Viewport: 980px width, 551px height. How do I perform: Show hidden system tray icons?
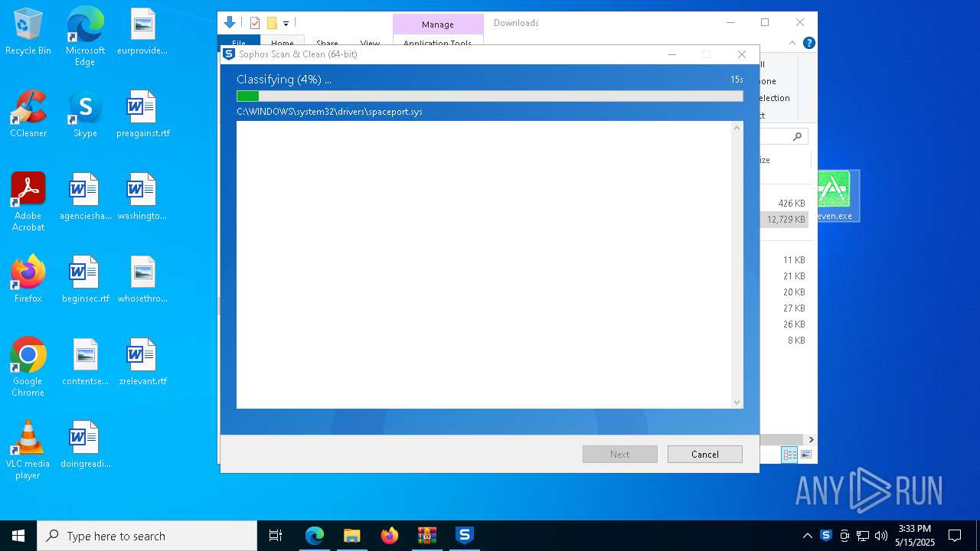tap(807, 535)
